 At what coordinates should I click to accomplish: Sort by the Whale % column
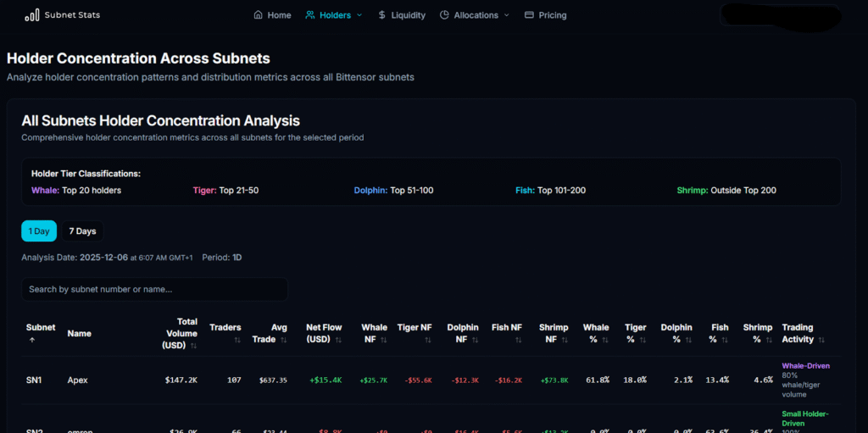(596, 333)
